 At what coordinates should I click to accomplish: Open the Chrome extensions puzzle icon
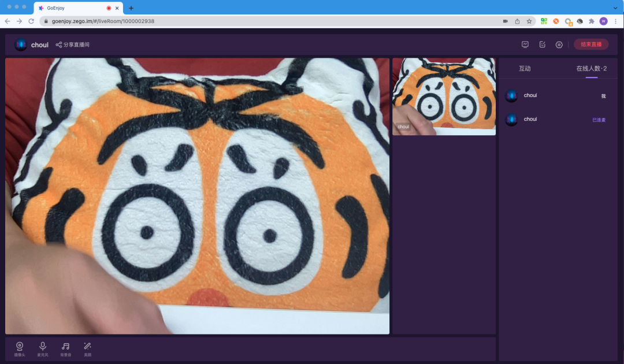point(591,21)
